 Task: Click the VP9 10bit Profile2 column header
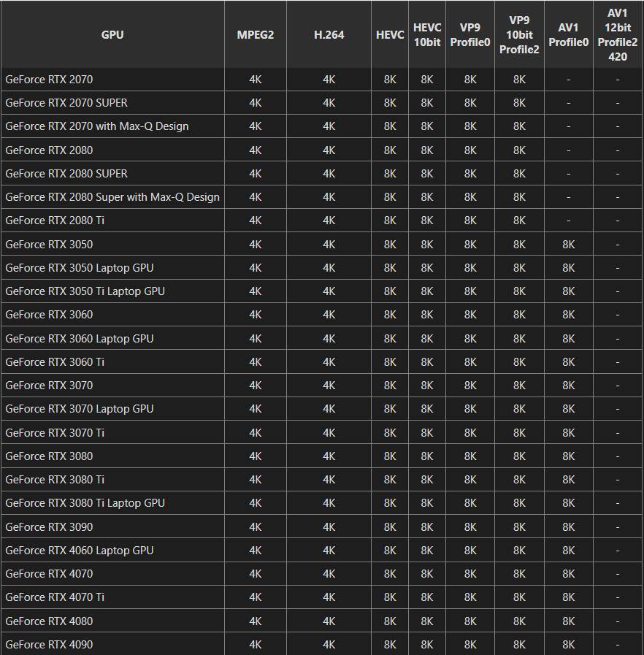(x=519, y=34)
